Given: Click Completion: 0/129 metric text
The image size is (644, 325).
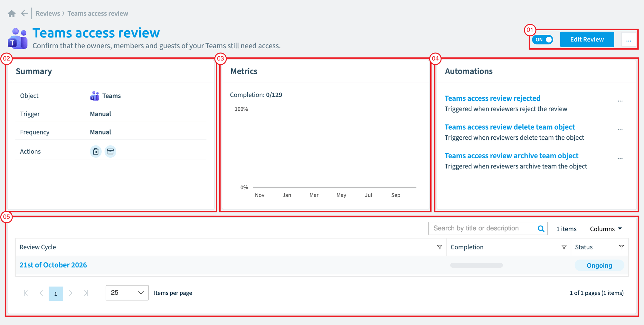Looking at the screenshot, I should (256, 95).
